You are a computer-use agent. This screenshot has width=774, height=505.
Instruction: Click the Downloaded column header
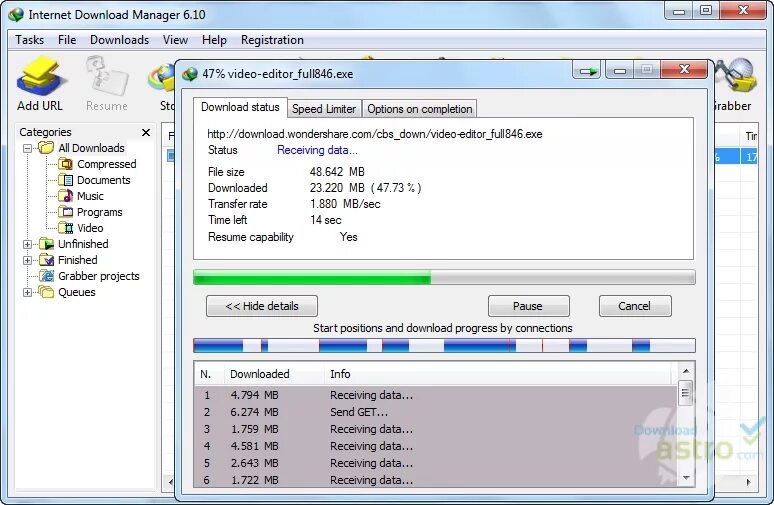point(274,374)
